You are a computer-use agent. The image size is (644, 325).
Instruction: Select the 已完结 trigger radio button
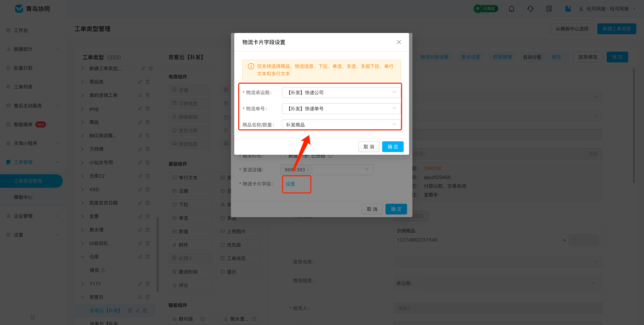306,156
